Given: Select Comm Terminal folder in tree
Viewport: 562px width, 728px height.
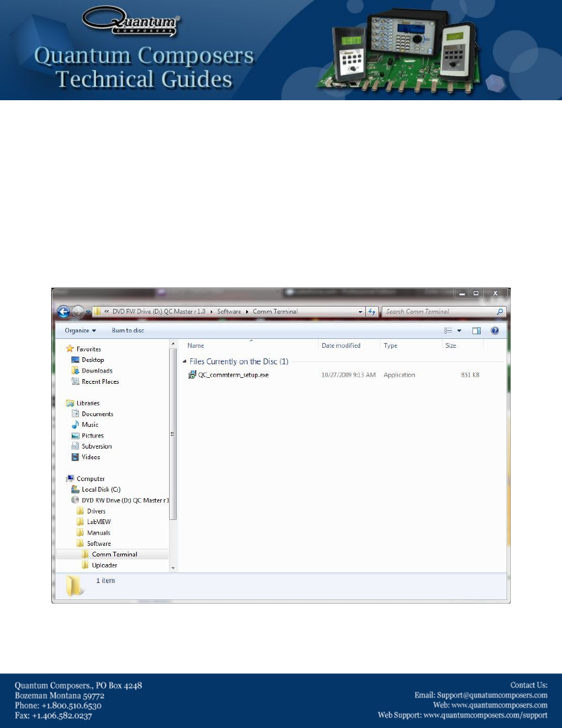Looking at the screenshot, I should click(110, 554).
